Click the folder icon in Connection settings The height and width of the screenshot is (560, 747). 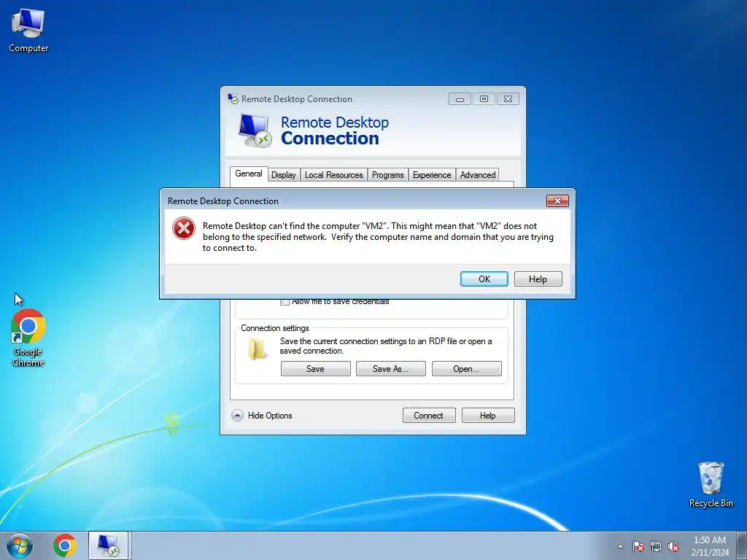click(258, 349)
